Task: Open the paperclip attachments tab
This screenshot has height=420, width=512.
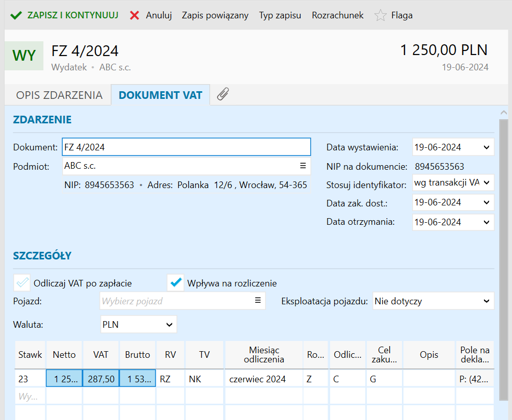Action: (223, 94)
